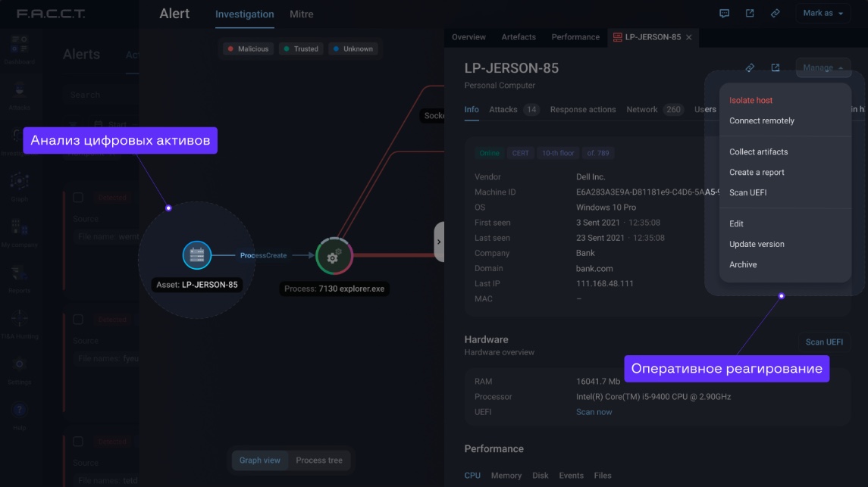This screenshot has width=868, height=487.
Task: Select the explorer.exe process gear node
Action: (332, 256)
